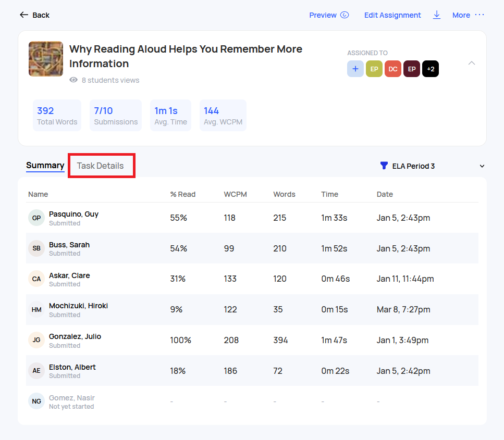Select the orange DC assignee badge
Viewport: 504px width, 440px height.
click(393, 69)
